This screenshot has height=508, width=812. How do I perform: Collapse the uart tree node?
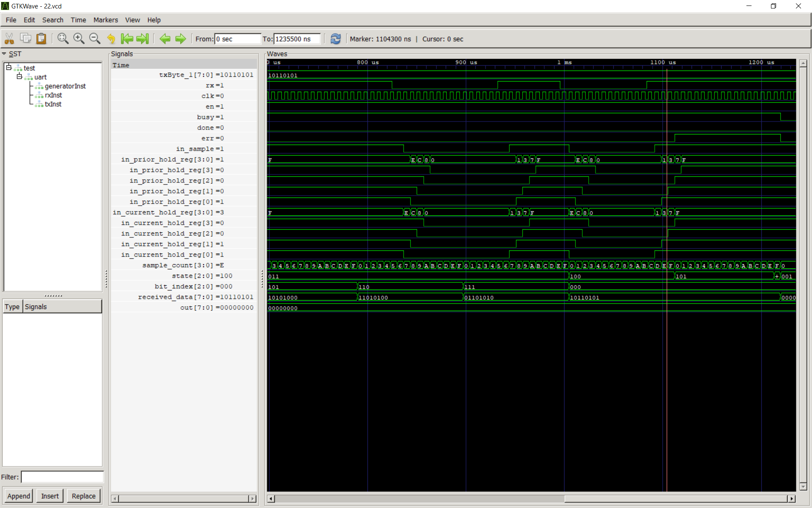(19, 76)
